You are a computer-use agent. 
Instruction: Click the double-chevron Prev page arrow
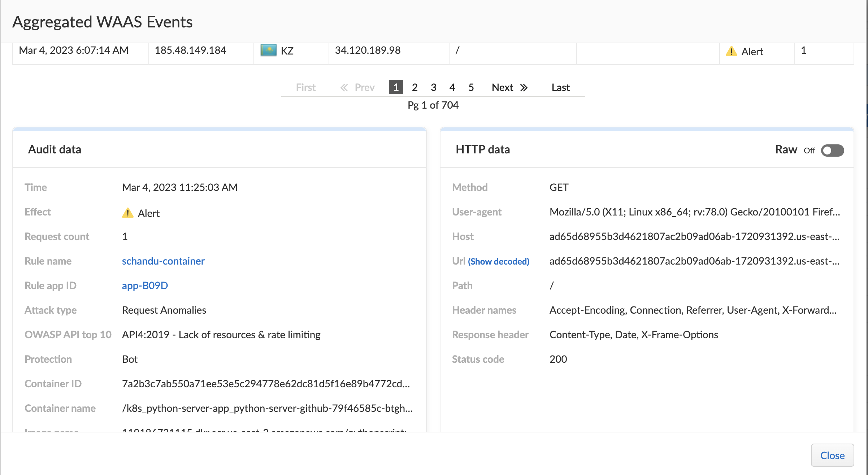[x=344, y=88]
